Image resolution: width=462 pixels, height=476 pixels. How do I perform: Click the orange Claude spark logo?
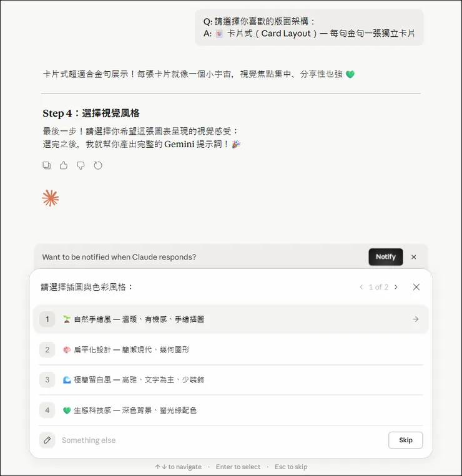[x=51, y=198]
